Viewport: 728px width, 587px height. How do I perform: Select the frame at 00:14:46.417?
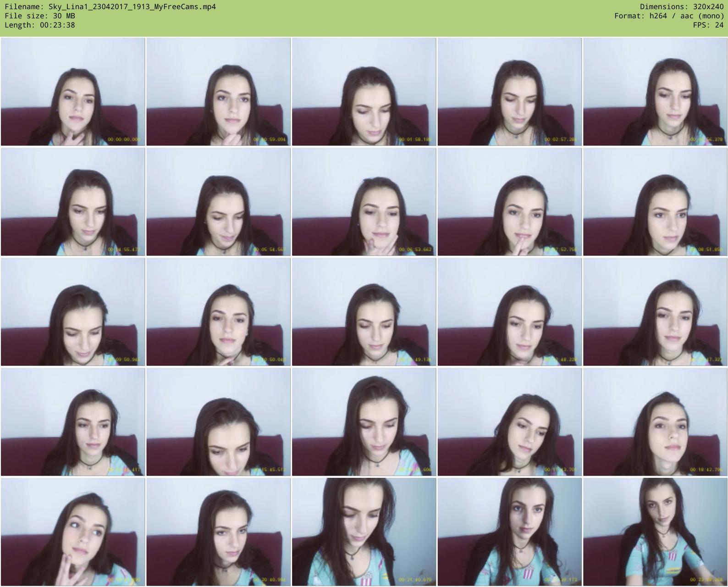[73, 422]
